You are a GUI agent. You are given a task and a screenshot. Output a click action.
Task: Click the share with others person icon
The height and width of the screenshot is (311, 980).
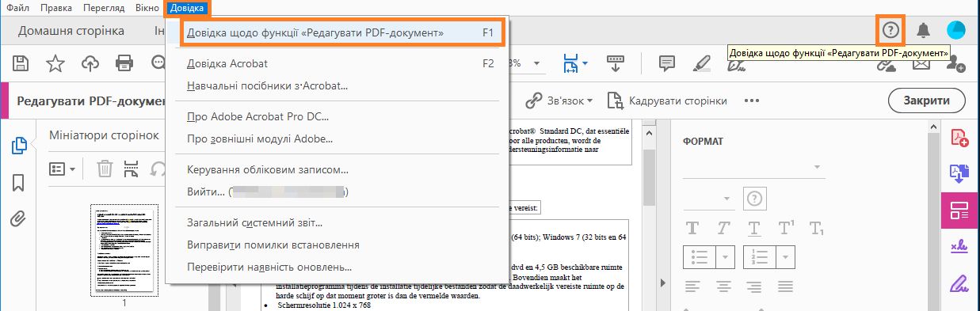[x=955, y=64]
